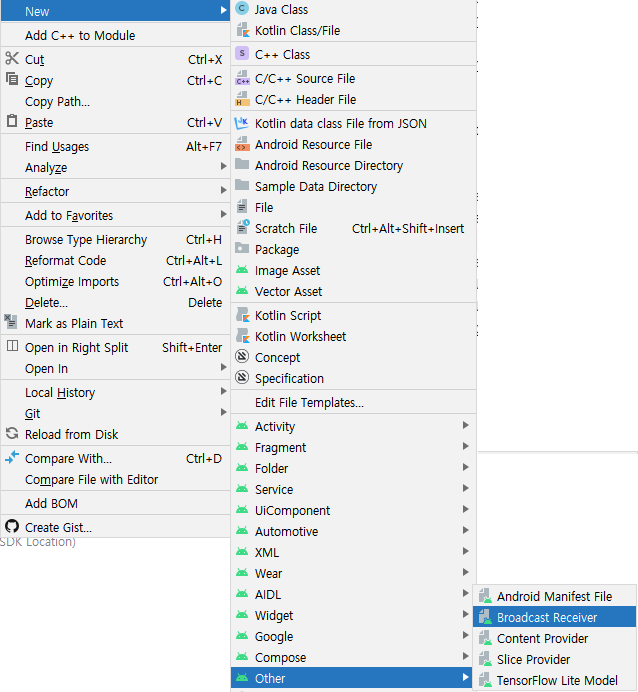Expand the Refactor submenu arrow
Viewport: 638px width, 692px height.
click(x=224, y=191)
